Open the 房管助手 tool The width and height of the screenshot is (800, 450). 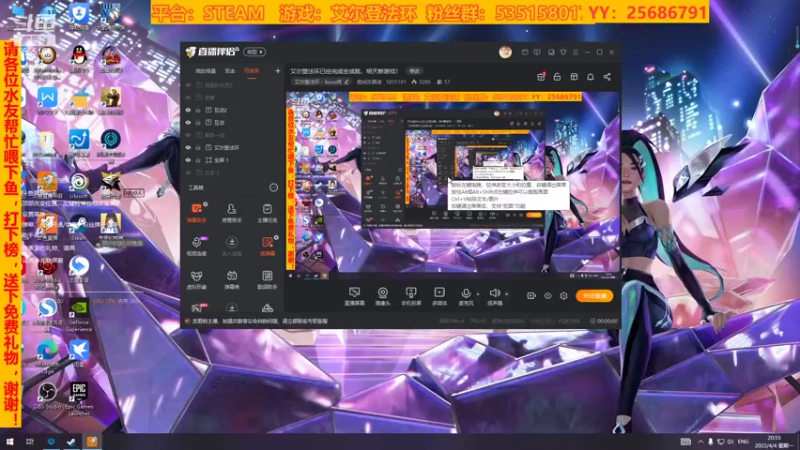[x=232, y=213]
